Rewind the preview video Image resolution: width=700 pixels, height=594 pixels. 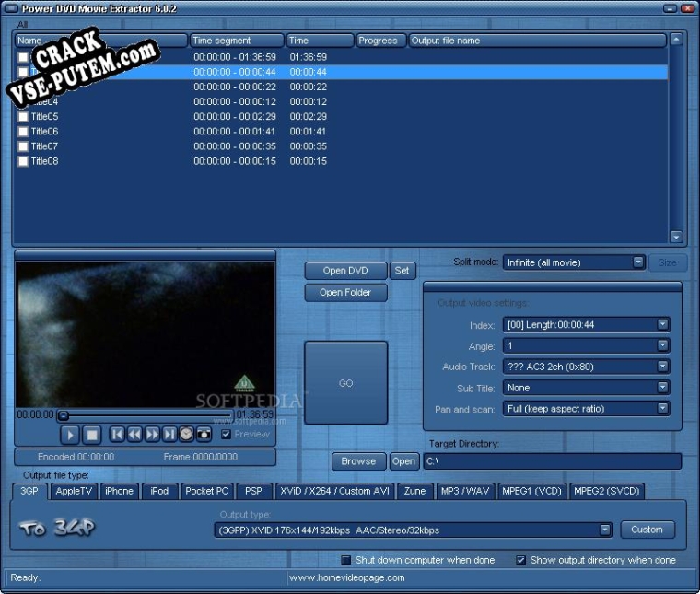(x=134, y=435)
